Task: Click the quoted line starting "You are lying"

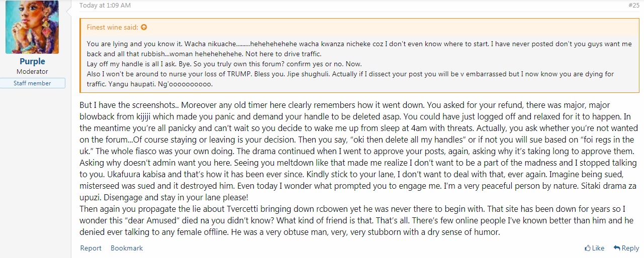Action: coord(359,49)
